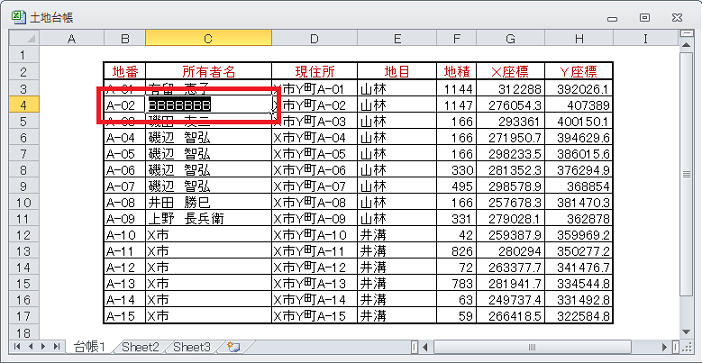This screenshot has height=363, width=702.
Task: Select row 10 header
Action: coord(25,202)
